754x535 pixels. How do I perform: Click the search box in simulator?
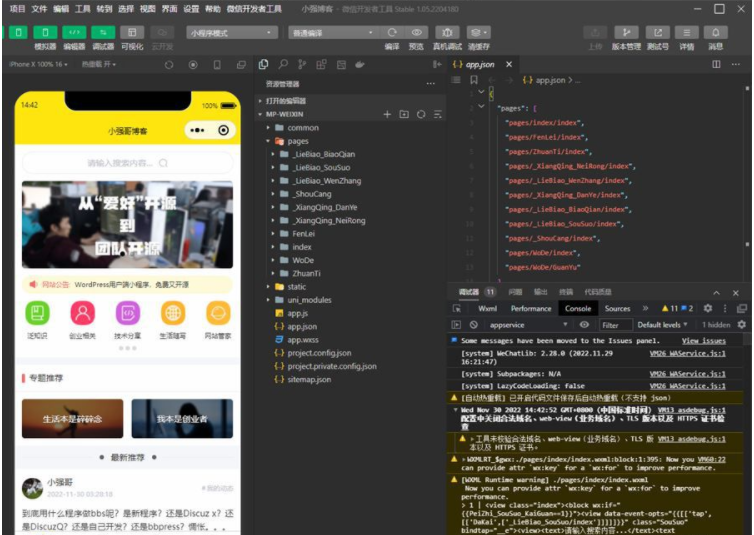[126, 162]
